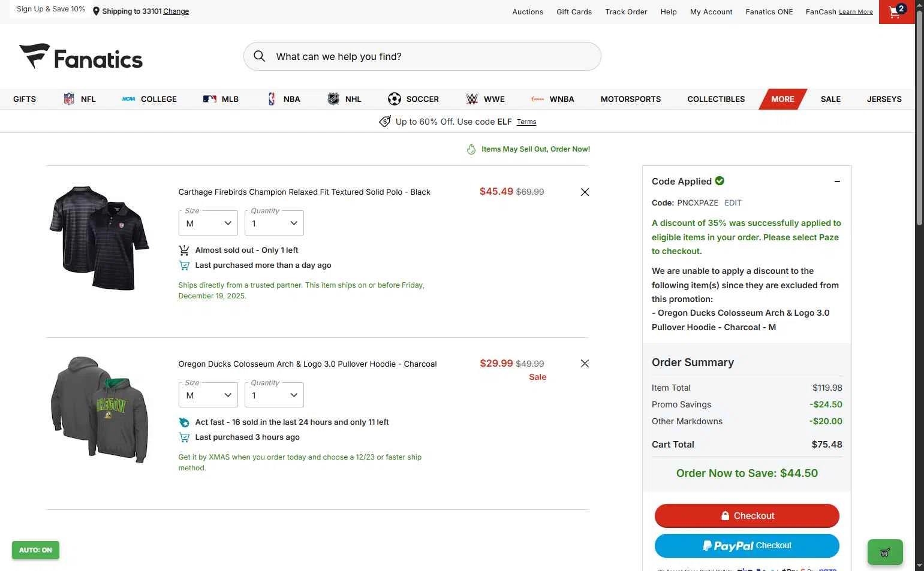924x571 pixels.
Task: Click the Fanatics logo
Action: point(81,57)
